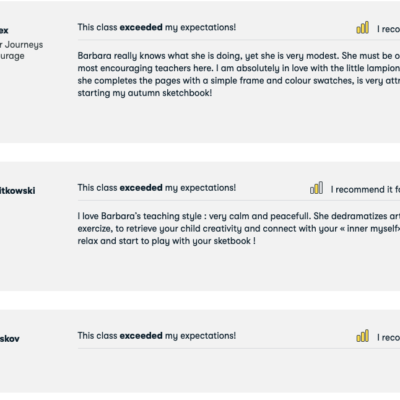Open the reviewer profile ending in "ex"

[4, 30]
